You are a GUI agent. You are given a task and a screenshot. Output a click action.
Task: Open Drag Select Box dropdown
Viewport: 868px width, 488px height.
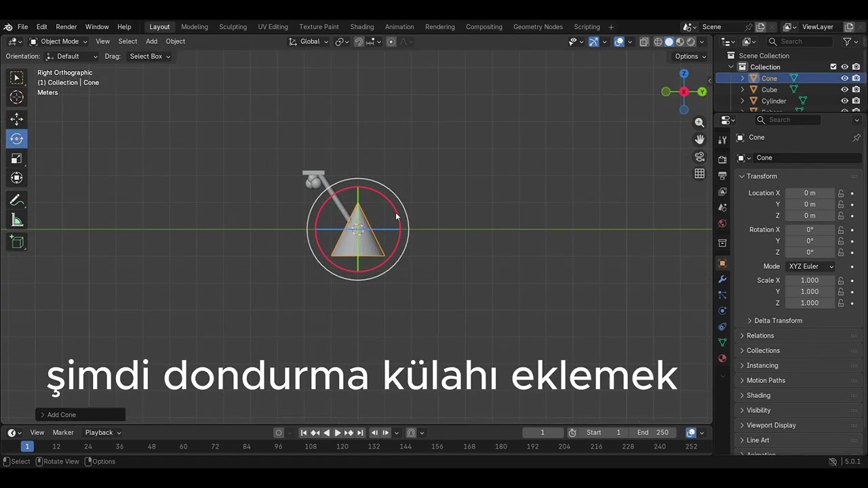click(x=149, y=56)
